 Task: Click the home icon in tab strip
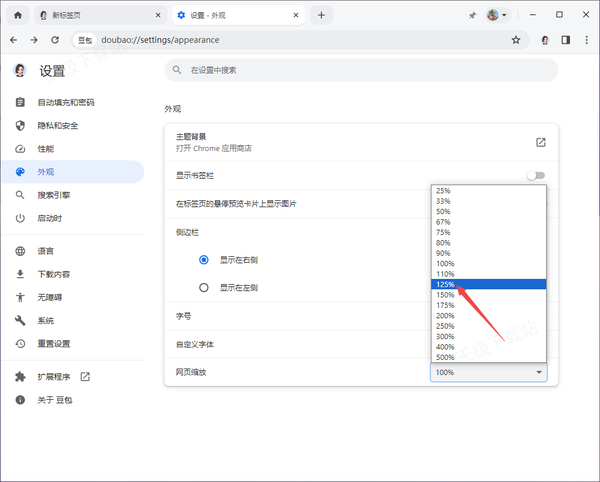(x=17, y=15)
